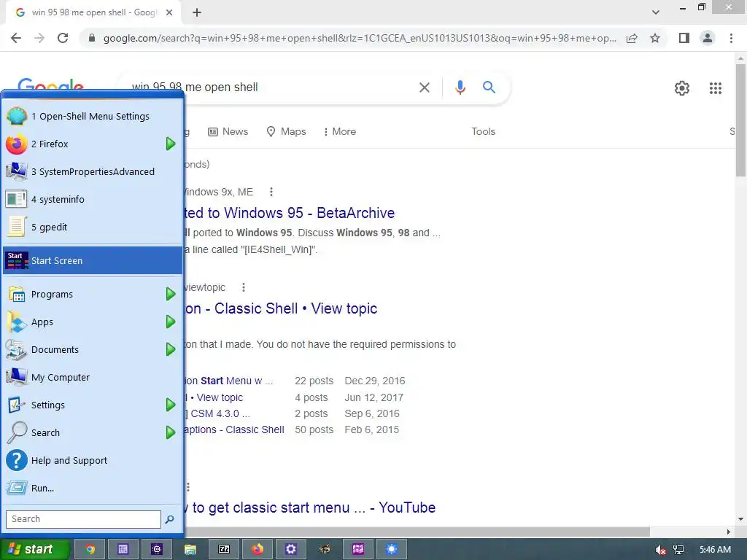
Task: Share this page icon in address bar
Action: click(x=632, y=38)
